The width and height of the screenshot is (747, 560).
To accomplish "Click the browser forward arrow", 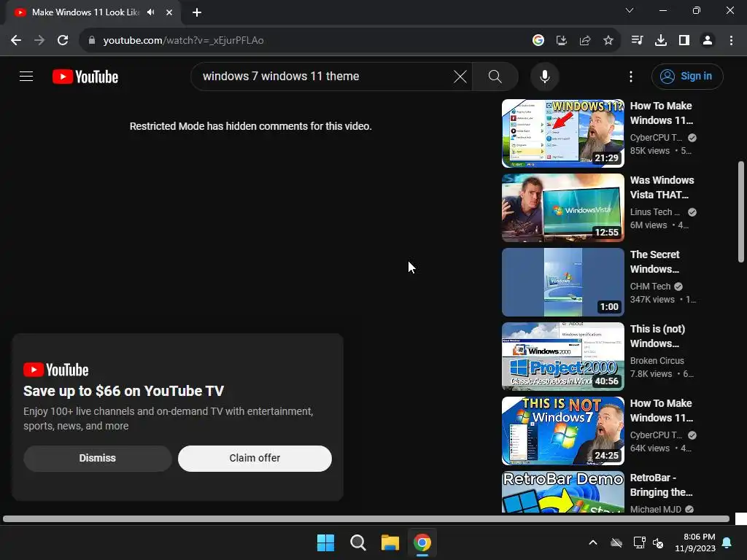I will coord(39,41).
